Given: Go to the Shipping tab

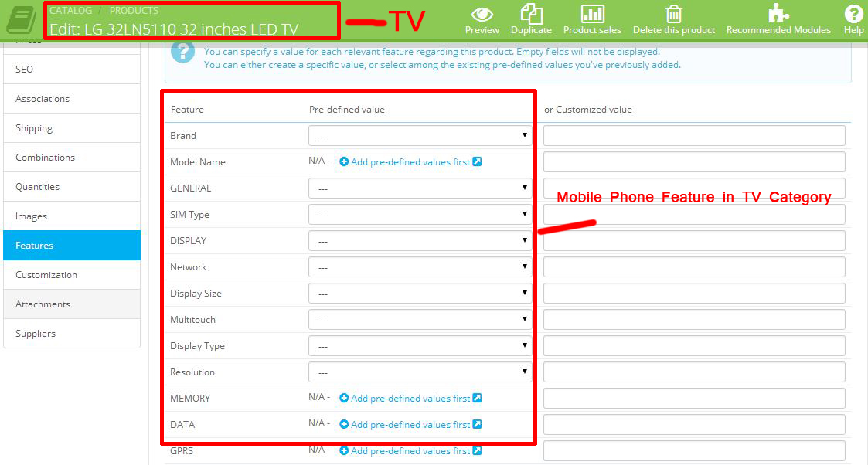Looking at the screenshot, I should click(x=72, y=127).
